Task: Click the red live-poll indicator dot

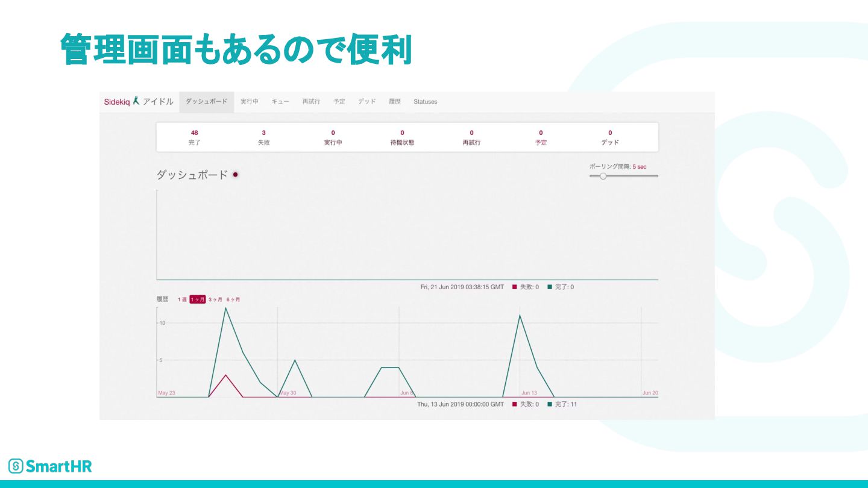Action: 236,175
